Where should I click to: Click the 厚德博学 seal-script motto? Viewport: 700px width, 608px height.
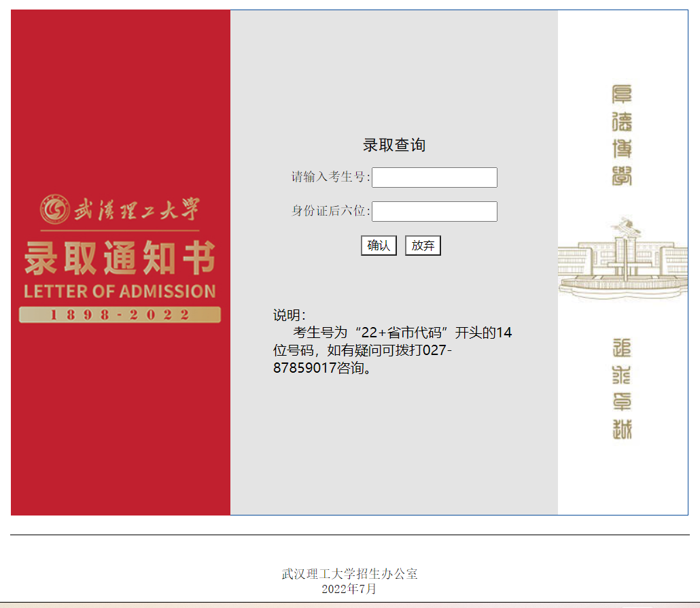tap(622, 135)
